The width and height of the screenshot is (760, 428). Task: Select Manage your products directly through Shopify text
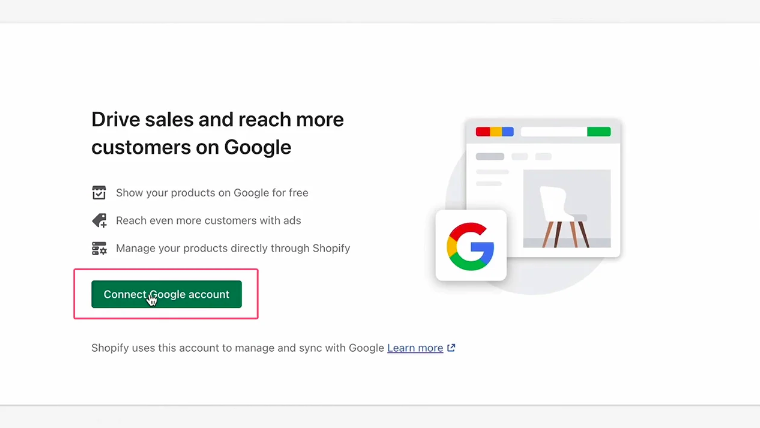coord(233,248)
